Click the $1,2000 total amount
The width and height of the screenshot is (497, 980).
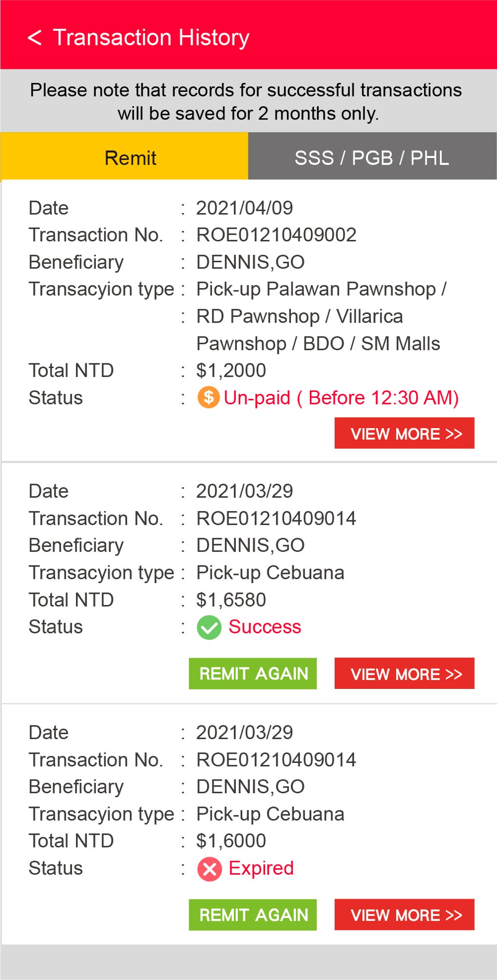click(231, 371)
